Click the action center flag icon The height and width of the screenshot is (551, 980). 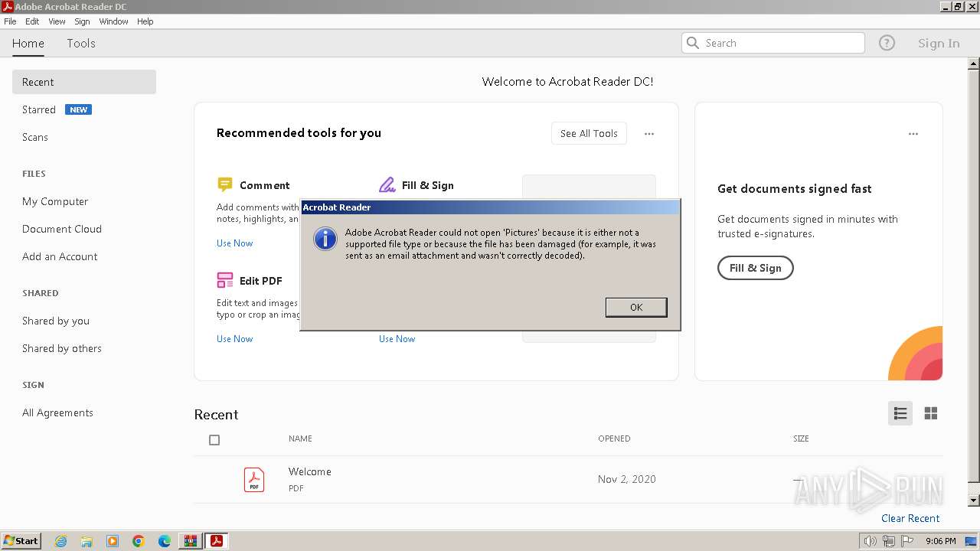pos(907,541)
